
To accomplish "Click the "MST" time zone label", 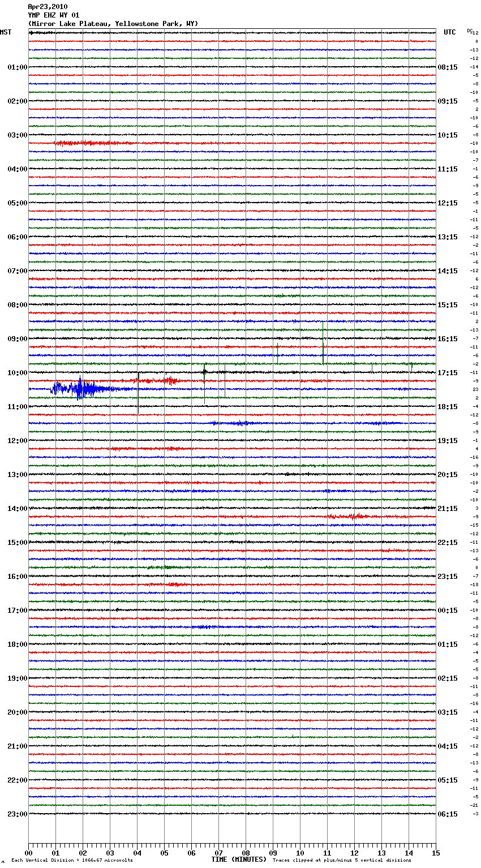I will 6,32.
